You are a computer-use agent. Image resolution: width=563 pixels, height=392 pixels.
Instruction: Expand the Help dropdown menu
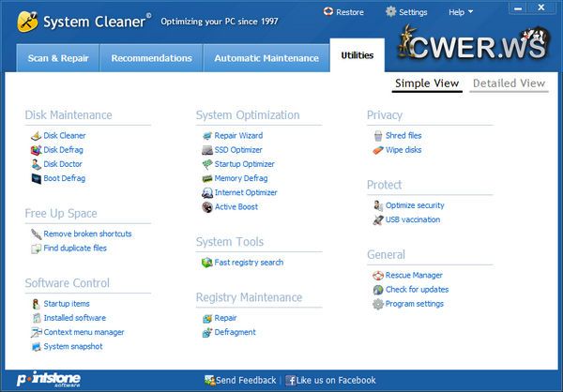462,12
